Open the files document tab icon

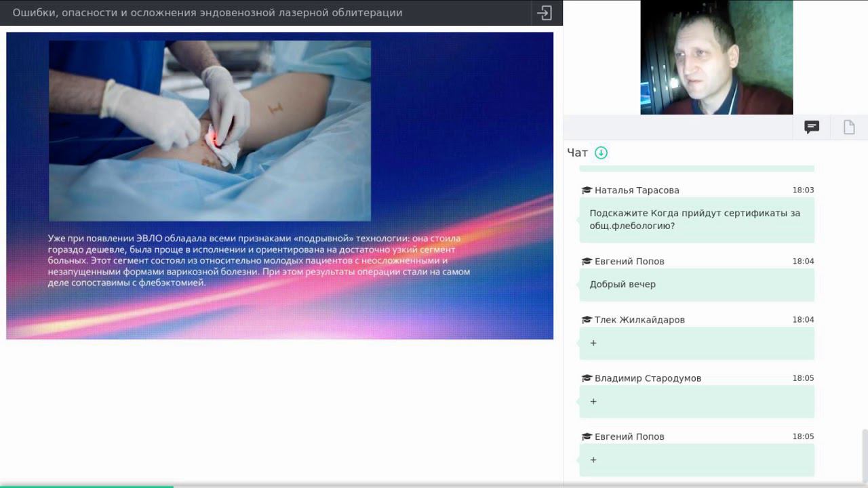point(849,127)
